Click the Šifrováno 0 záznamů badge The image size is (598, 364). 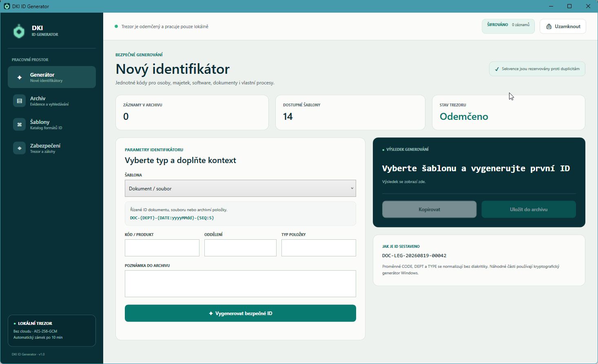point(508,26)
